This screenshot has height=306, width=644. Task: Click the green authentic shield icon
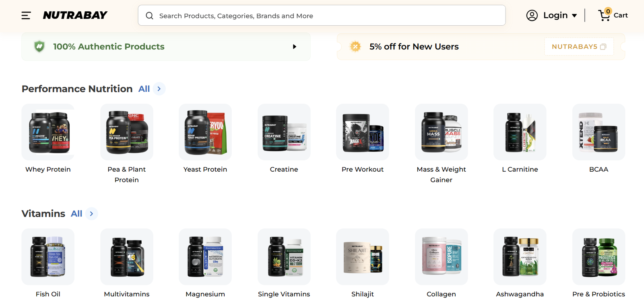tap(39, 47)
